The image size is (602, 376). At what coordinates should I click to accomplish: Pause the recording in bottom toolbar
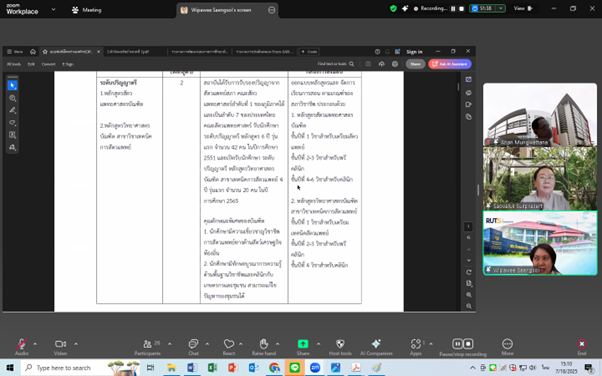point(457,344)
